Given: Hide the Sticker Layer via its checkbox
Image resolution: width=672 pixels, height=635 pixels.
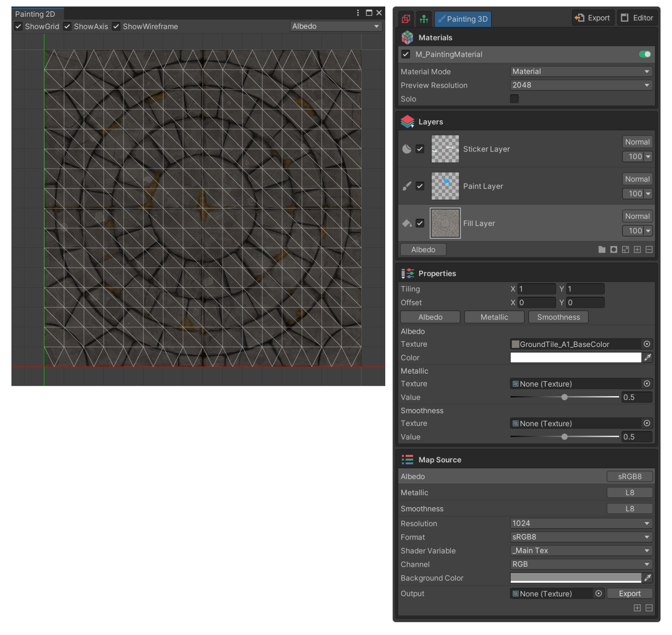Looking at the screenshot, I should [420, 149].
